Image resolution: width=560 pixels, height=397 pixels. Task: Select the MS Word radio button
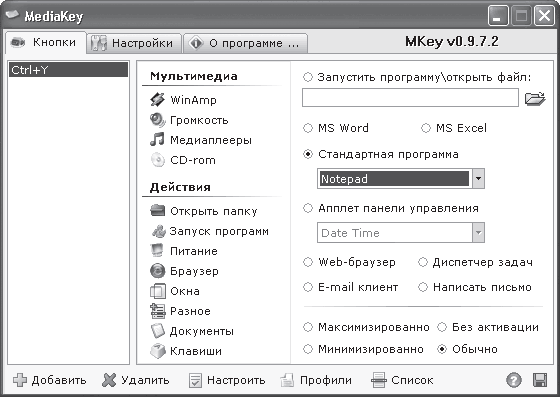[308, 128]
